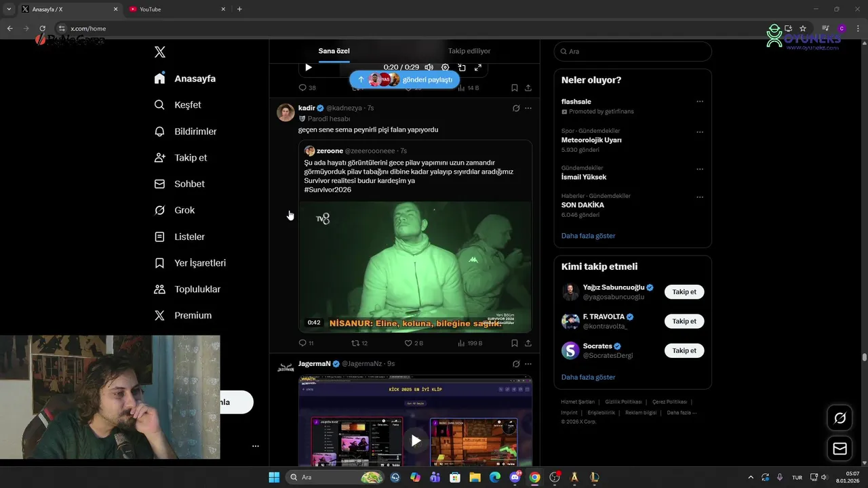The height and width of the screenshot is (488, 868).
Task: Open the Gizlilik Politikası link
Action: coord(623,402)
